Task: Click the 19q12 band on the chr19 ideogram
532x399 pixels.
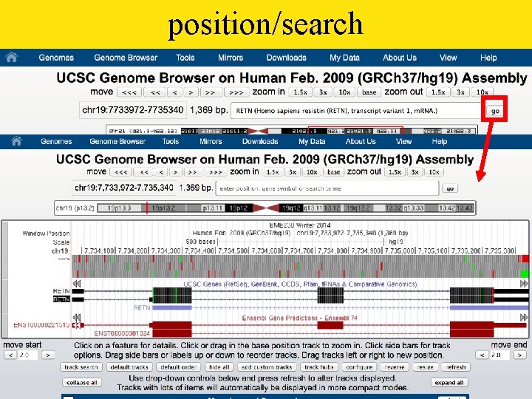Action: pyautogui.click(x=291, y=208)
